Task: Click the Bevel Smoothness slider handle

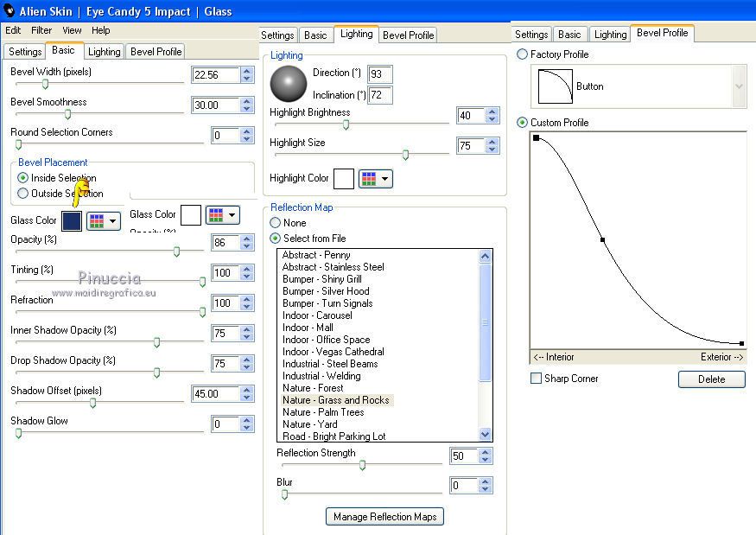Action: (x=67, y=114)
